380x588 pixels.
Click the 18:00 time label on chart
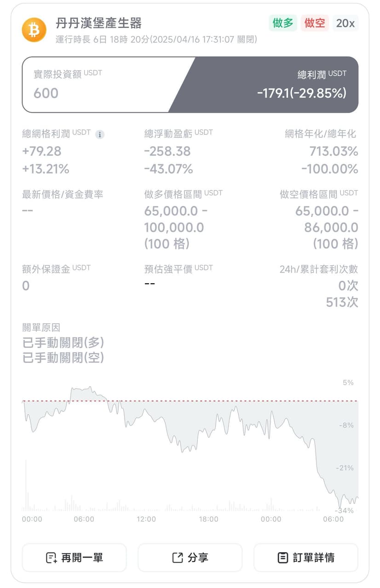pyautogui.click(x=208, y=519)
